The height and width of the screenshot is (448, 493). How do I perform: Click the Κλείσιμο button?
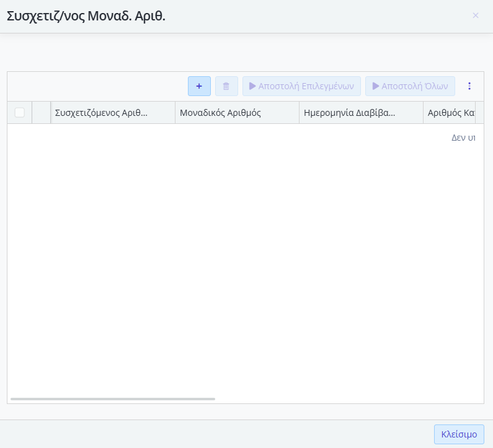pyautogui.click(x=459, y=434)
